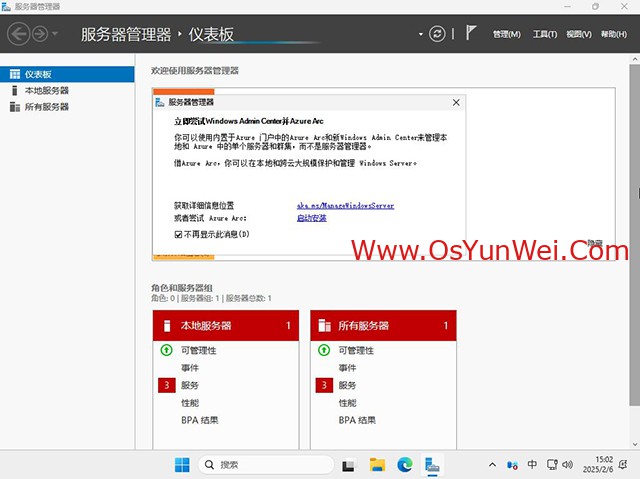Toggle the 不再显示此消息(D) checkbox
640x479 pixels.
[178, 235]
